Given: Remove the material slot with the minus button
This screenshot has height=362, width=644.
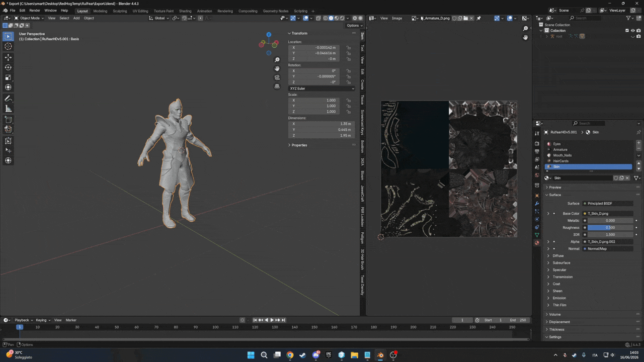Looking at the screenshot, I should [x=638, y=149].
